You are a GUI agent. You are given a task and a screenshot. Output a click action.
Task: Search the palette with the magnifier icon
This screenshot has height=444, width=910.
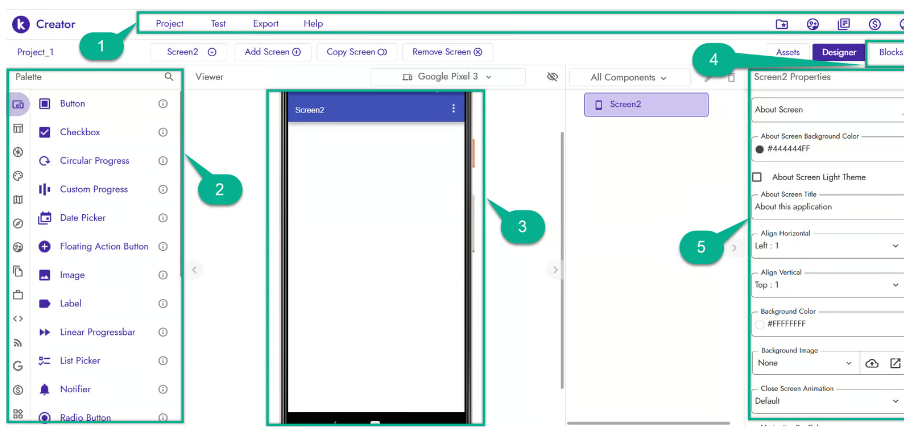point(169,76)
